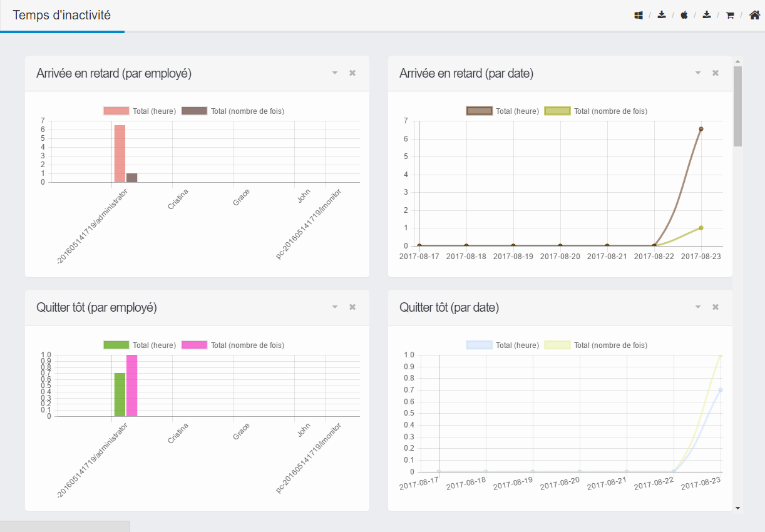Toggle Total (nombre de fois) legend in late-by-date chart

coord(596,111)
